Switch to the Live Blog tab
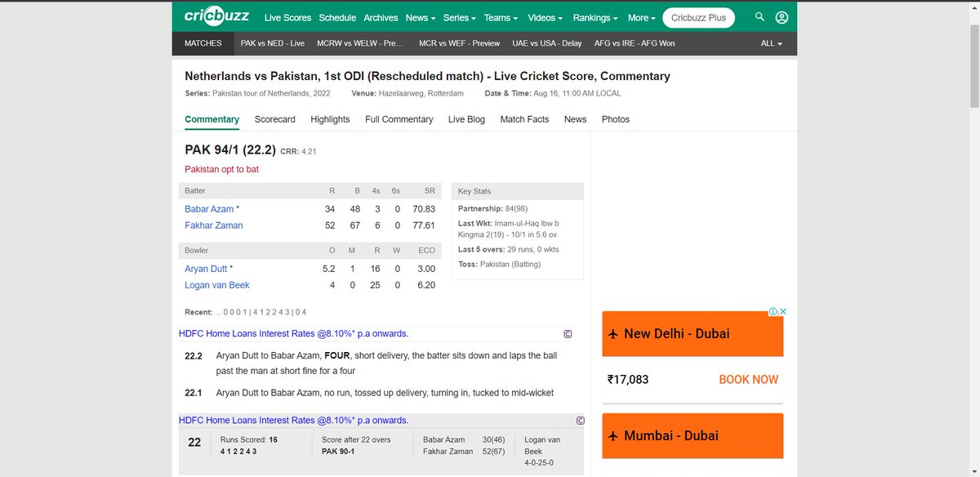Viewport: 980px width, 477px height. point(466,119)
